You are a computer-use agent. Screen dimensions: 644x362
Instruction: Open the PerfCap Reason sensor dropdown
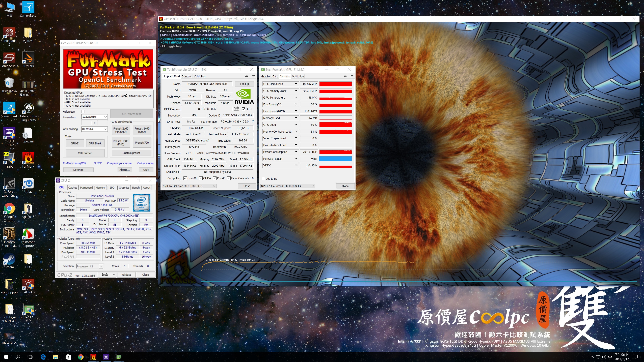pos(296,159)
